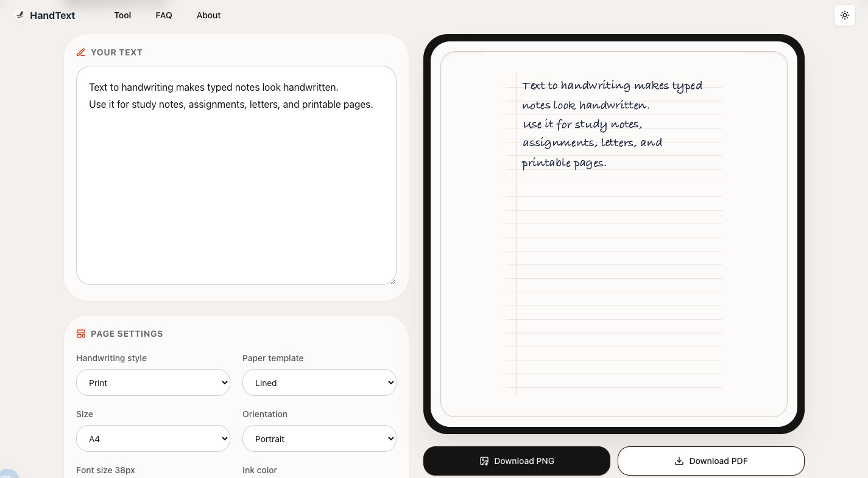The image size is (868, 478).
Task: Open the Handwriting style dropdown showing Print
Action: click(153, 382)
